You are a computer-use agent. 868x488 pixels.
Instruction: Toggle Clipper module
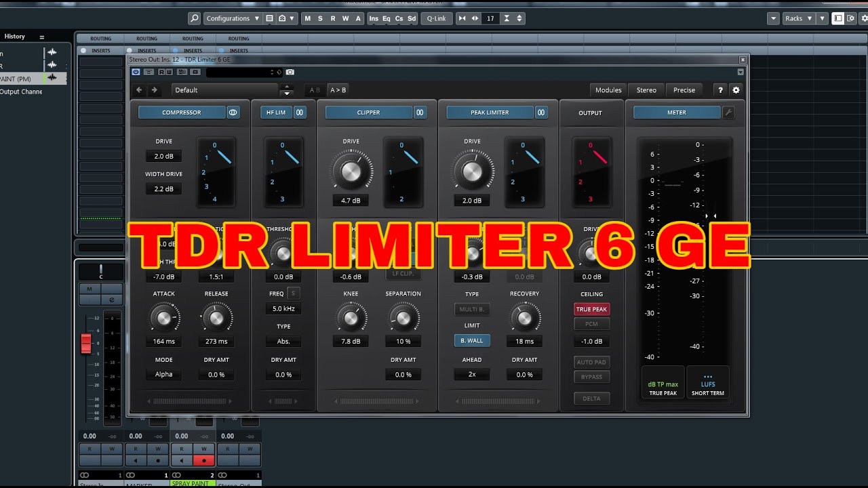pos(368,113)
